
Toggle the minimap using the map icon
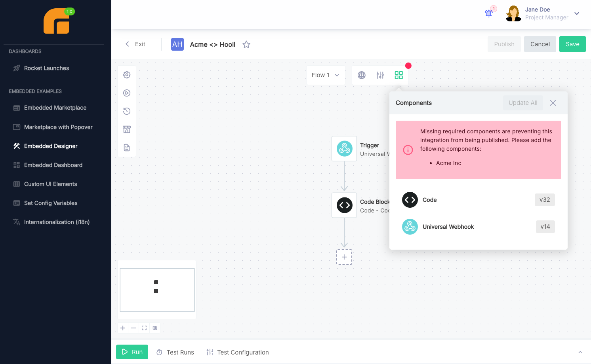click(155, 328)
